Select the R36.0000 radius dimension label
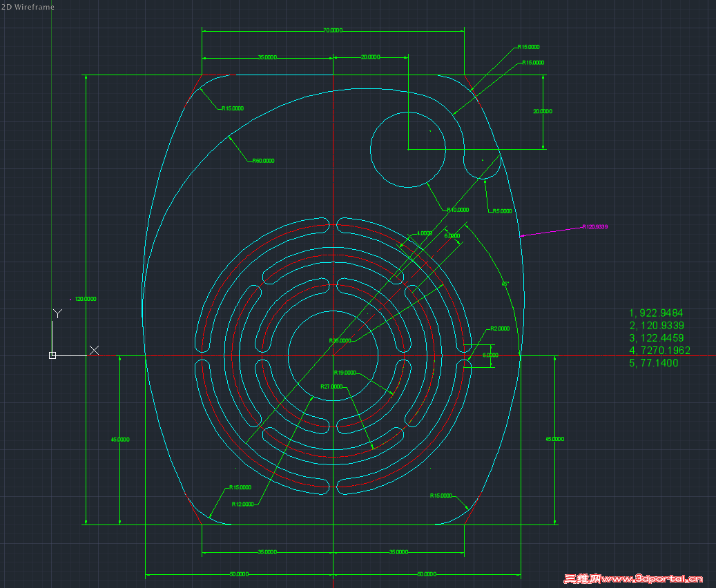This screenshot has height=588, width=716. 340,340
